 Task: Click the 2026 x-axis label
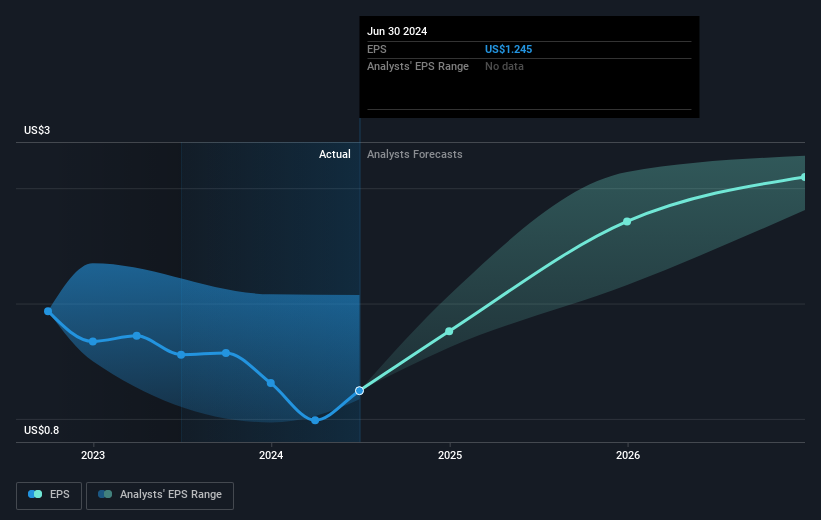pos(628,455)
